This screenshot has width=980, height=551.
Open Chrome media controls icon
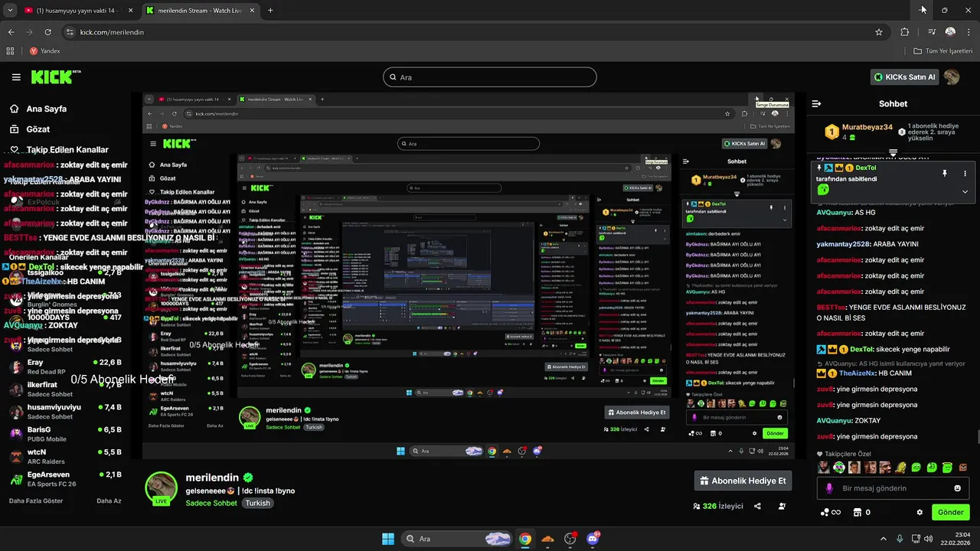click(932, 32)
